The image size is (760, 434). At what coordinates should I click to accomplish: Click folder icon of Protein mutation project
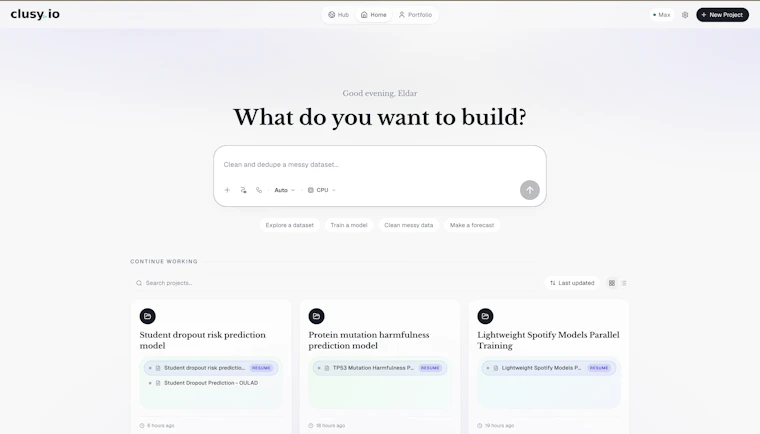pos(317,316)
